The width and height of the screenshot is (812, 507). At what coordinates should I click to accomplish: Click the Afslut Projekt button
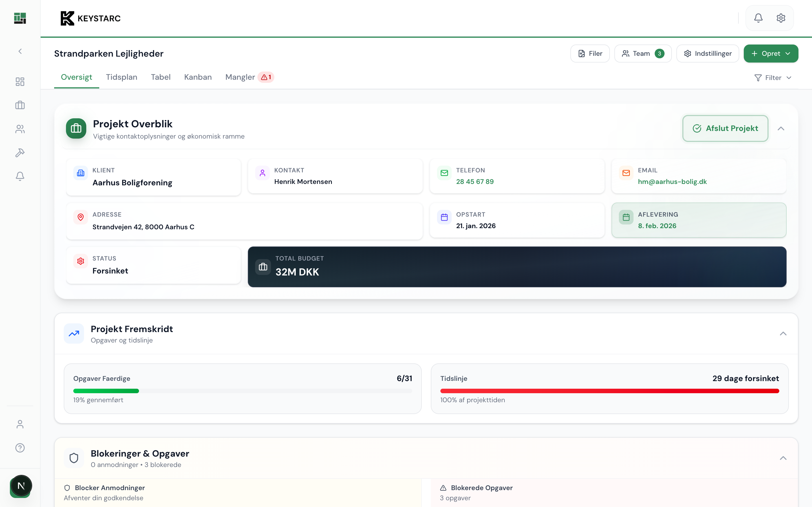coord(725,128)
